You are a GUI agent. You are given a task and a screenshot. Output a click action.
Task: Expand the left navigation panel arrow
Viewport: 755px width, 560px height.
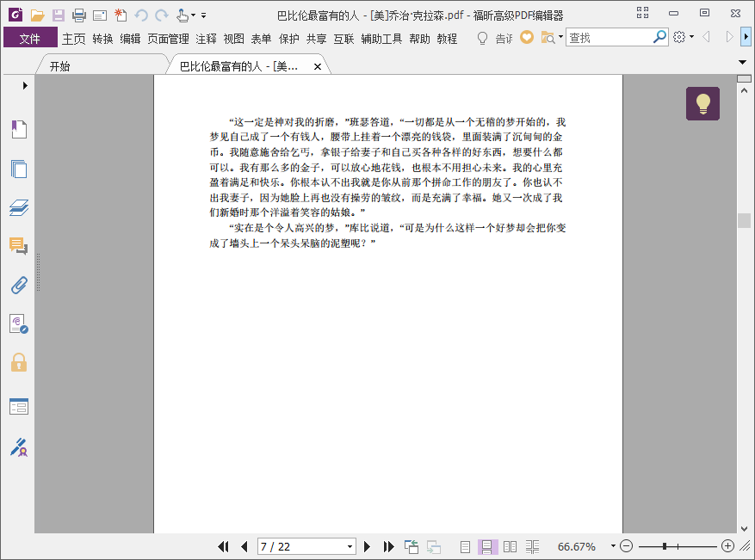pyautogui.click(x=25, y=85)
